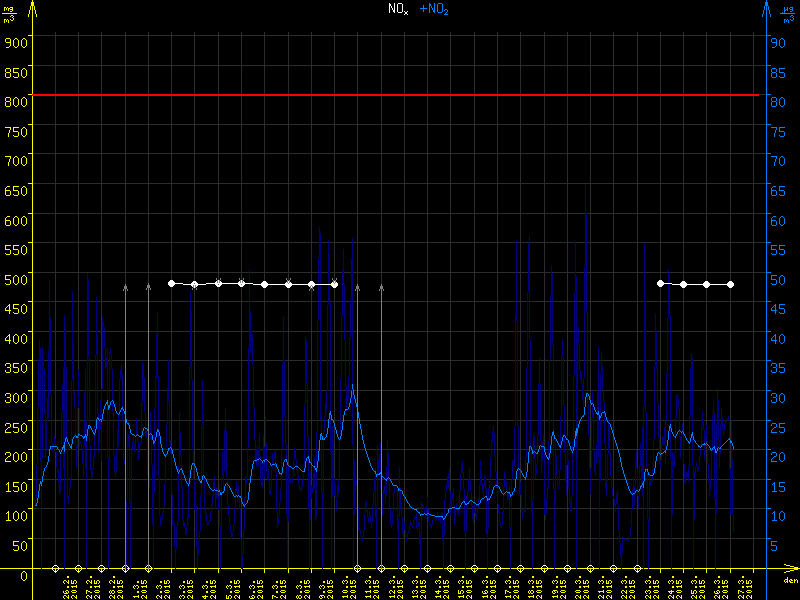Select the last white dot of right series
This screenshot has width=800, height=600.
[730, 285]
